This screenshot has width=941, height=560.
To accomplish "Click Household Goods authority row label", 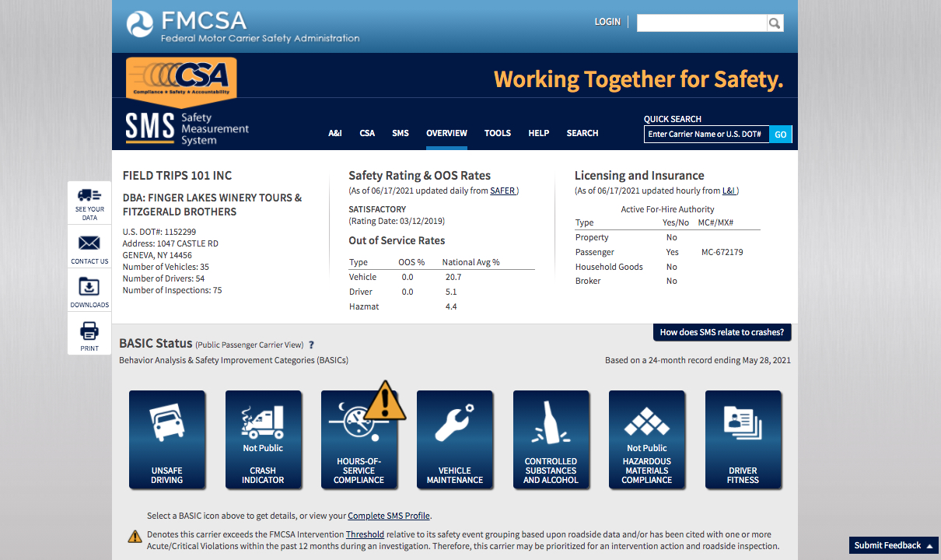I will pyautogui.click(x=609, y=267).
